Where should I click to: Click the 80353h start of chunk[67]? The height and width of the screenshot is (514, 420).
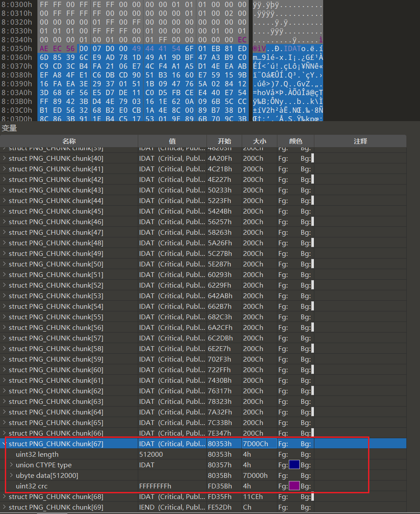(220, 444)
